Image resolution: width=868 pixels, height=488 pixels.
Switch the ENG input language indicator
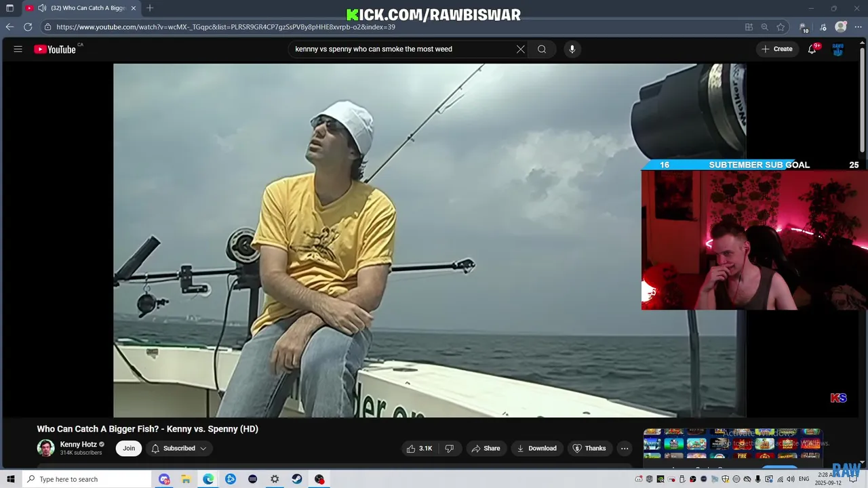[804, 479]
